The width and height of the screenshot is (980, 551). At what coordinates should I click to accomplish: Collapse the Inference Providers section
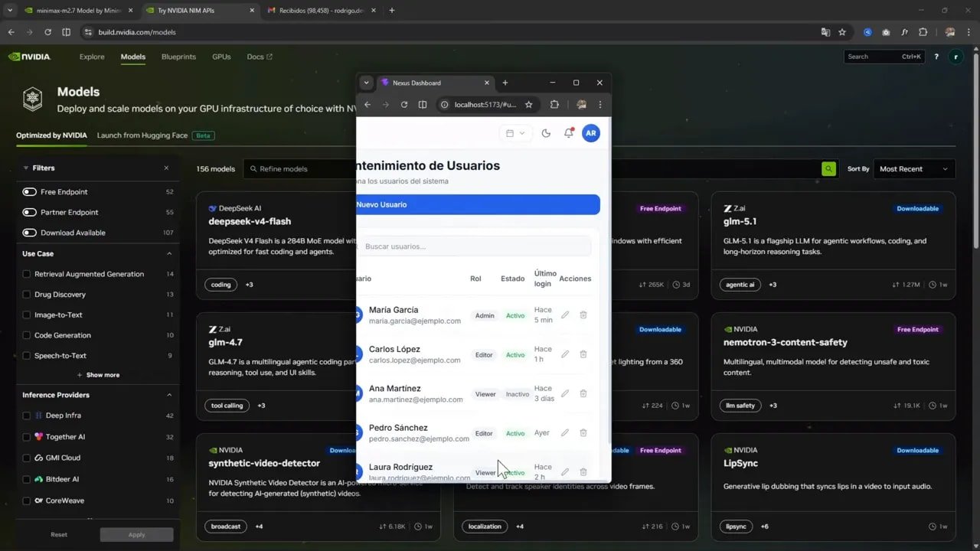point(169,395)
